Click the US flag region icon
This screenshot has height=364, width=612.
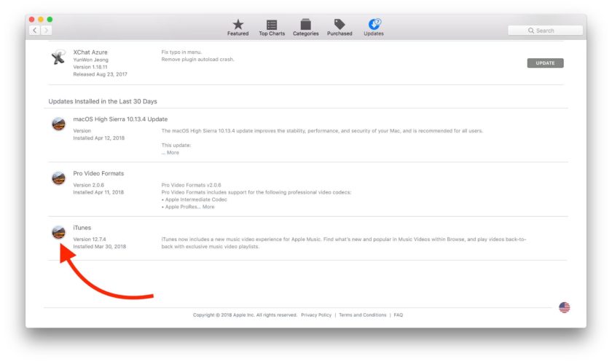(x=564, y=307)
